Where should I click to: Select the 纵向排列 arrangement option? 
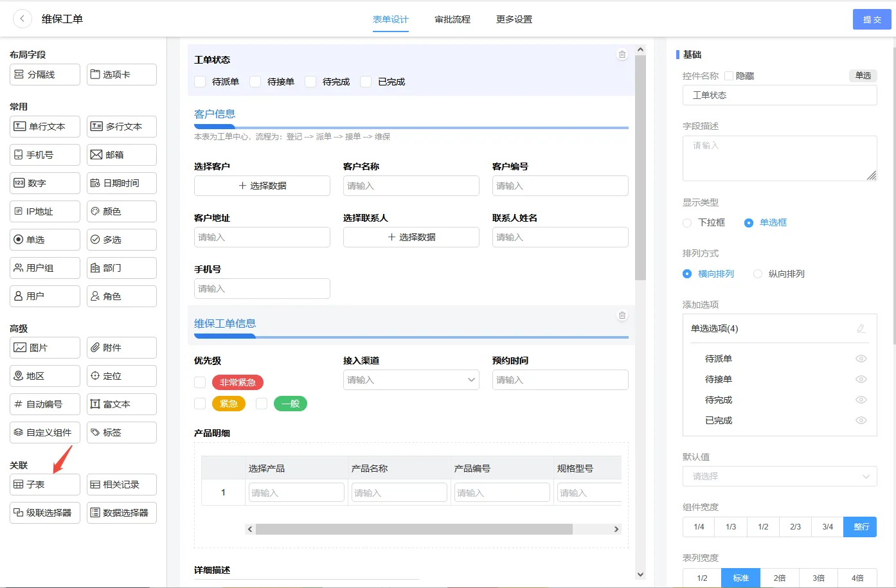758,273
